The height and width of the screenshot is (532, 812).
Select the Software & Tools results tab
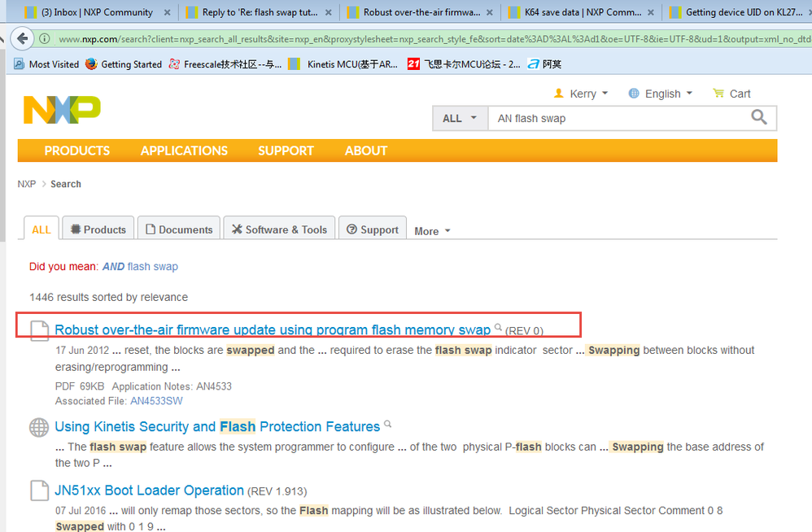click(x=280, y=229)
